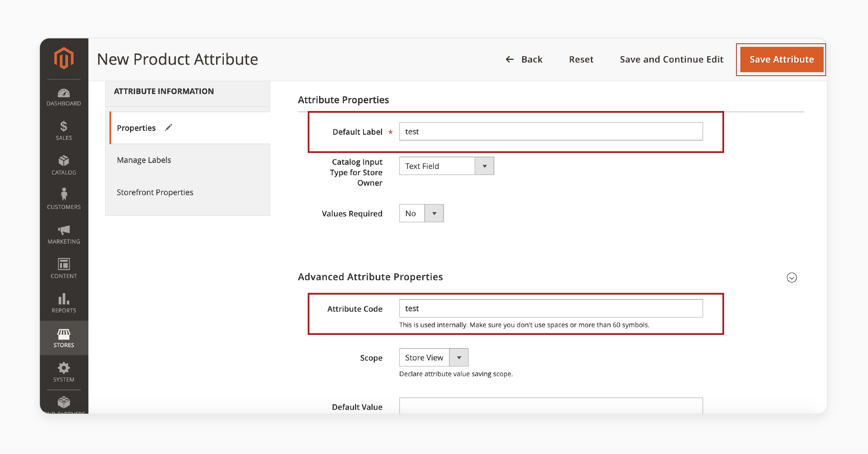Click the Default Label input field

coord(551,131)
